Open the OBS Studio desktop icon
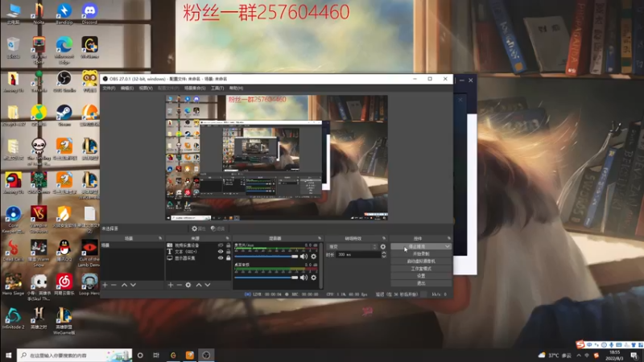The height and width of the screenshot is (362, 644). pos(64,81)
